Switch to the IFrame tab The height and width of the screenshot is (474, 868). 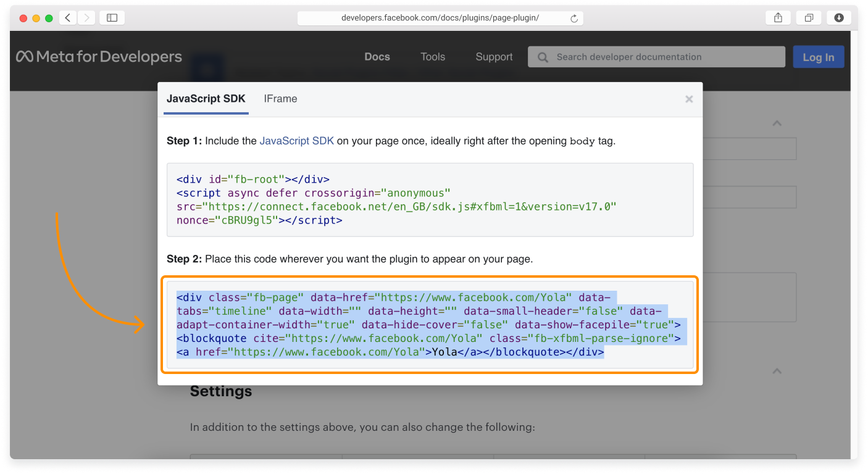coord(280,99)
